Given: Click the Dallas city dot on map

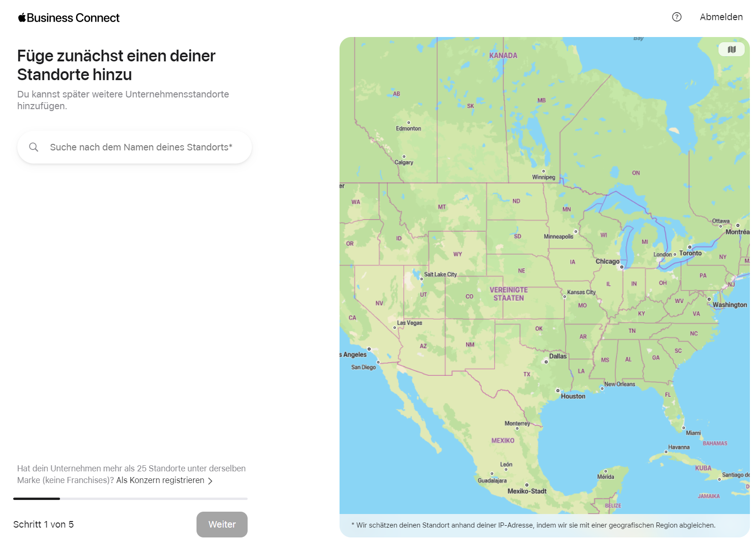Looking at the screenshot, I should tap(546, 362).
